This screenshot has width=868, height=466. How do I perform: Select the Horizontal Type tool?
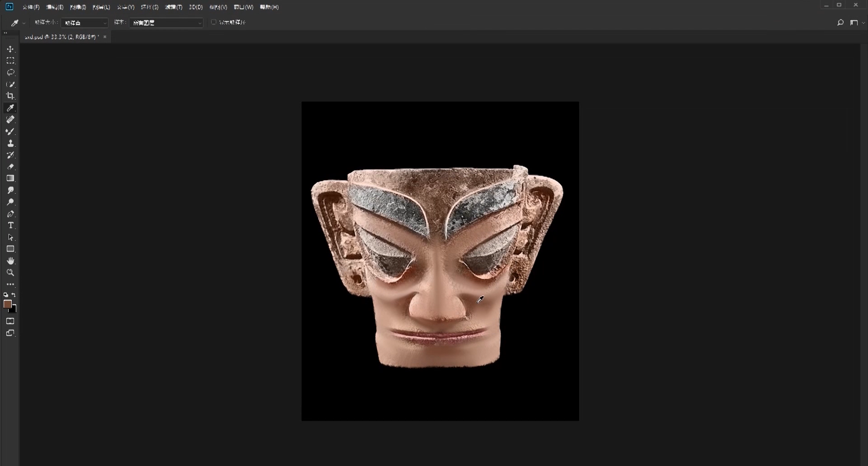click(10, 225)
